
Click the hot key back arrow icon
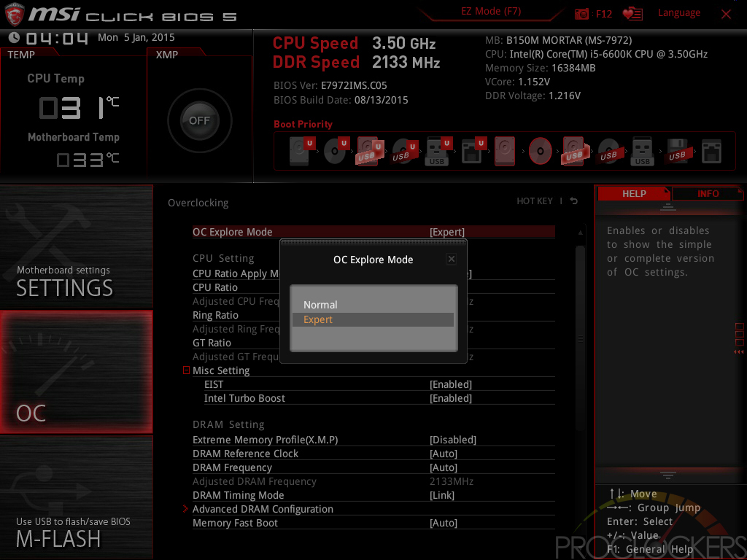(574, 201)
